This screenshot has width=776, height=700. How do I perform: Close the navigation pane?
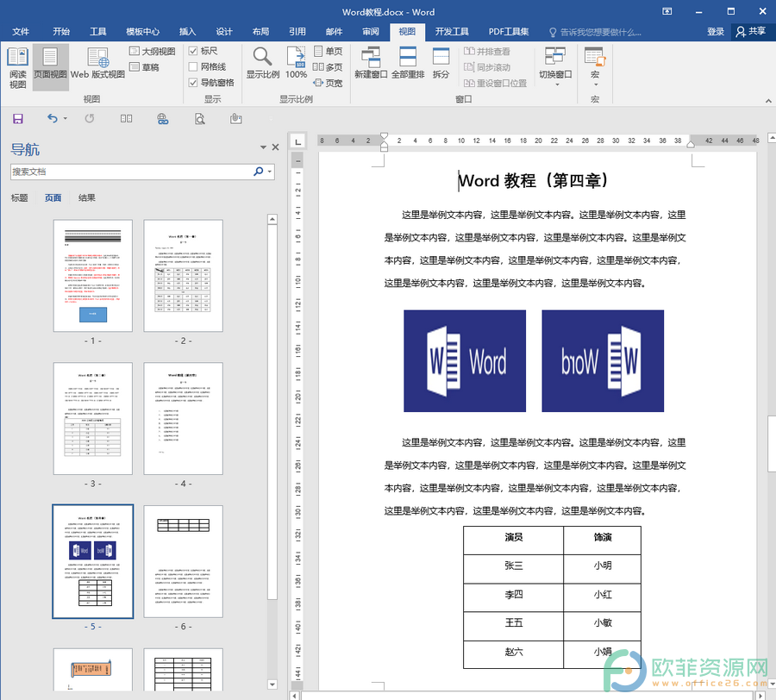(x=276, y=147)
